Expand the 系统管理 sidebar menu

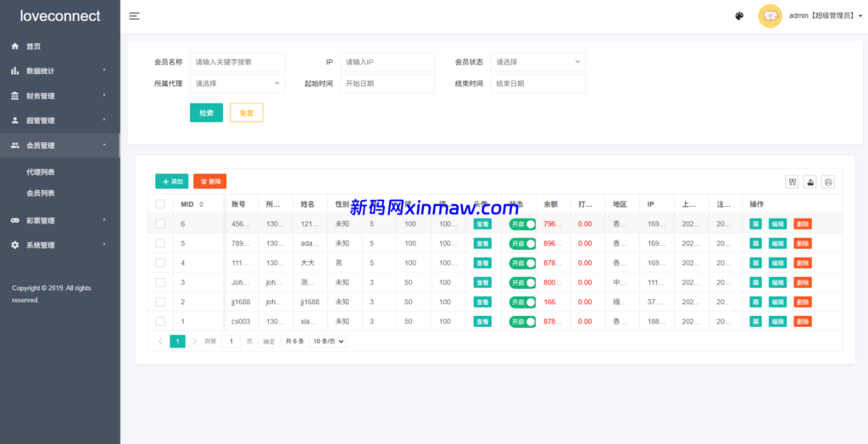(x=60, y=245)
